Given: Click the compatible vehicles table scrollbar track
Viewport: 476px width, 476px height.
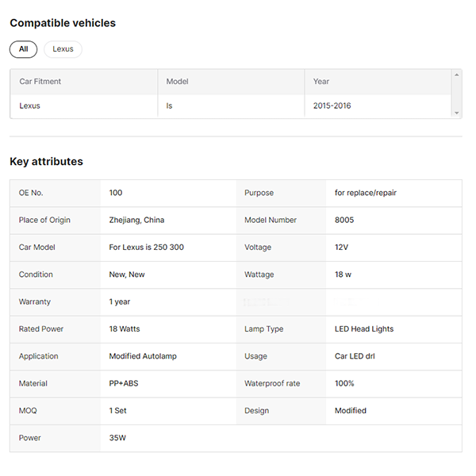Looking at the screenshot, I should 456,94.
